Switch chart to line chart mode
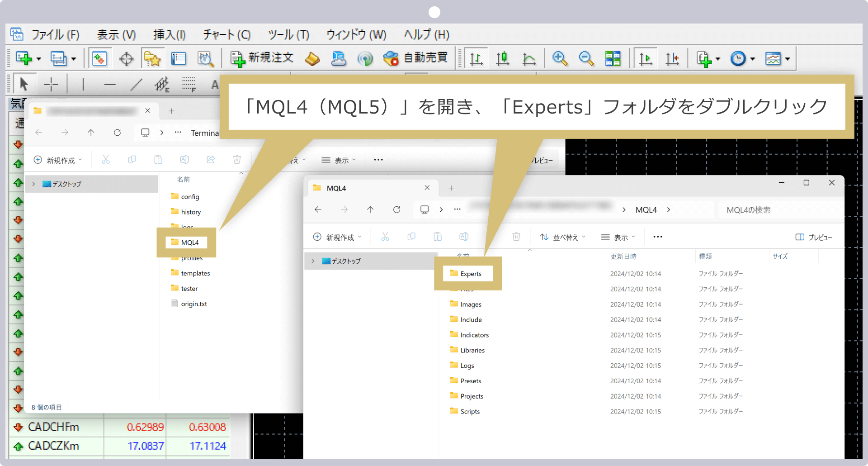The image size is (868, 466). pos(529,58)
